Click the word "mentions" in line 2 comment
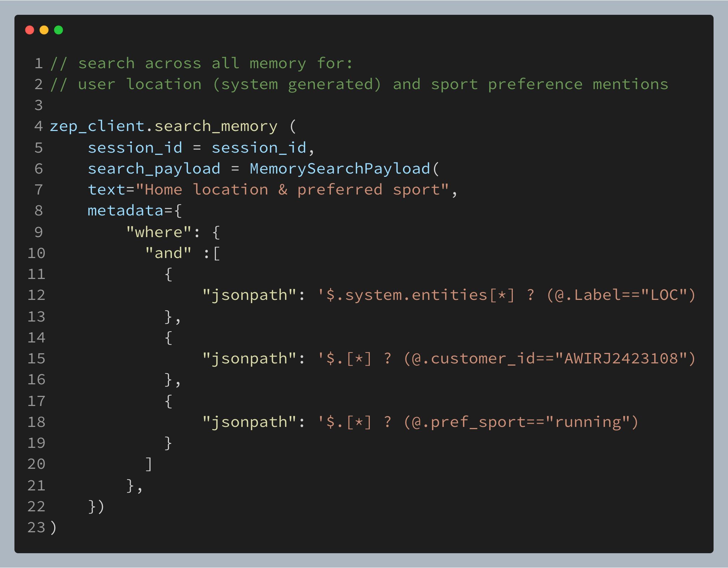The width and height of the screenshot is (728, 568). coord(630,84)
